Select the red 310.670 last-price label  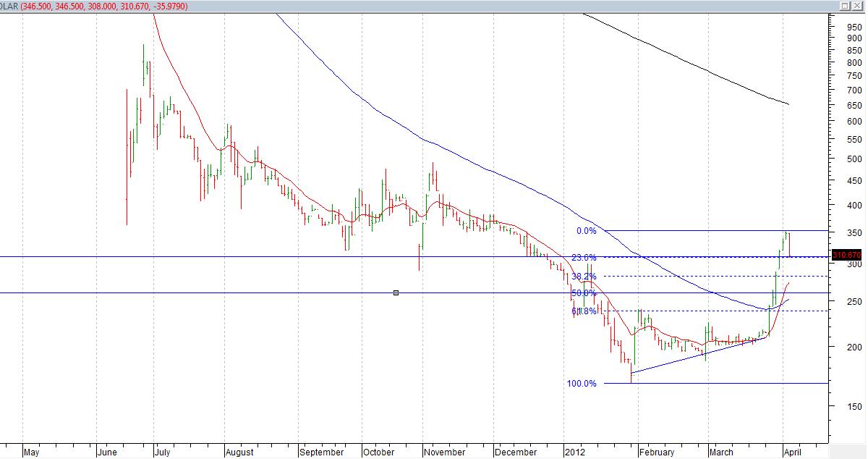click(x=847, y=256)
